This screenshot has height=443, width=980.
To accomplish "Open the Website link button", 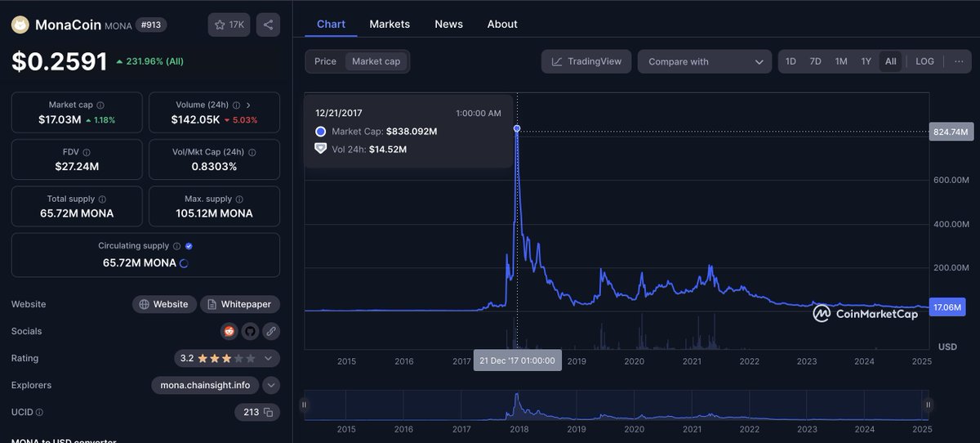I will (164, 304).
